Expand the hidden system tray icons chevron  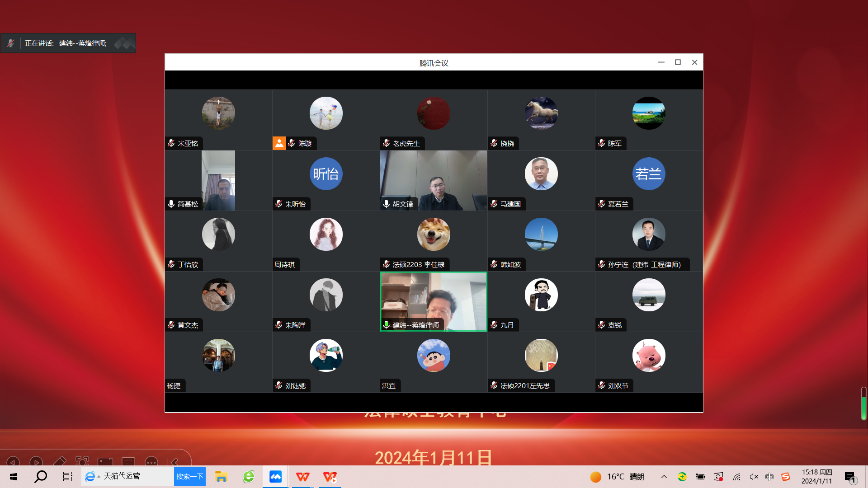pos(664,477)
